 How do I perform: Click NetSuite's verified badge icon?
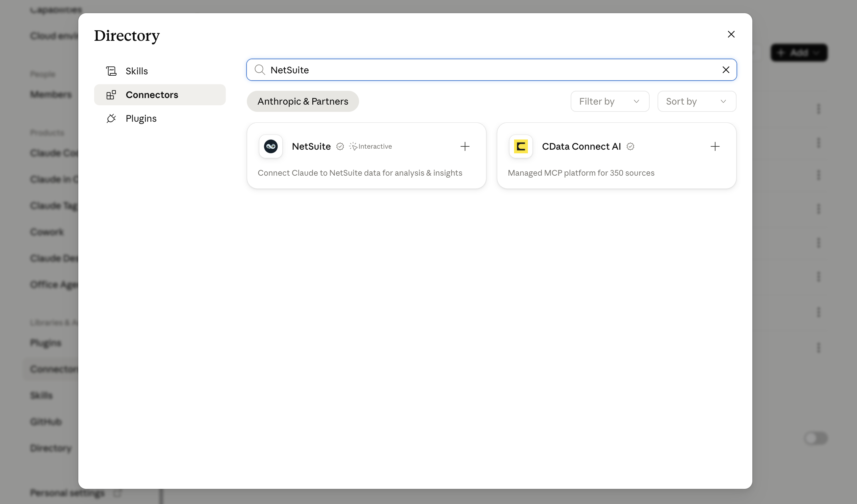[x=340, y=146]
